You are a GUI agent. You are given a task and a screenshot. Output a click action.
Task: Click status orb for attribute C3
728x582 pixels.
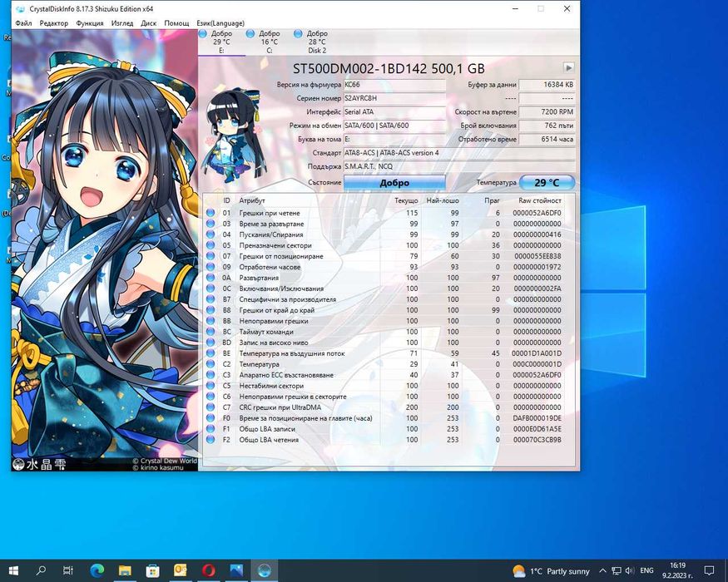pos(210,374)
